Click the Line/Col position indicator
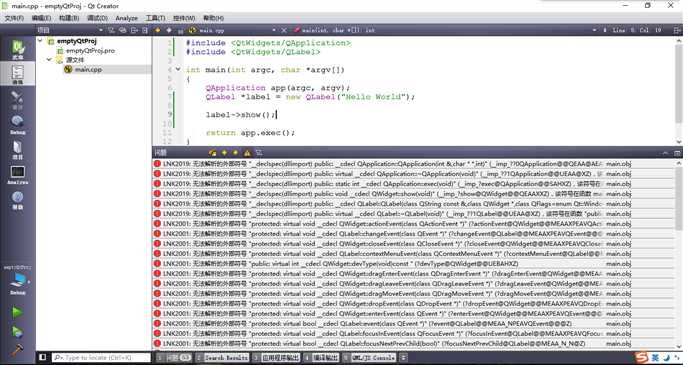The image size is (683, 365). pos(637,30)
